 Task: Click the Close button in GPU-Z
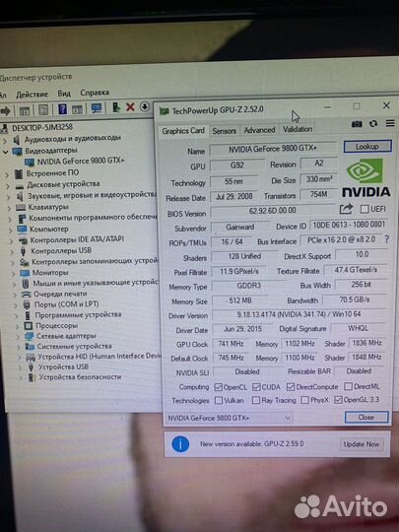click(x=366, y=417)
